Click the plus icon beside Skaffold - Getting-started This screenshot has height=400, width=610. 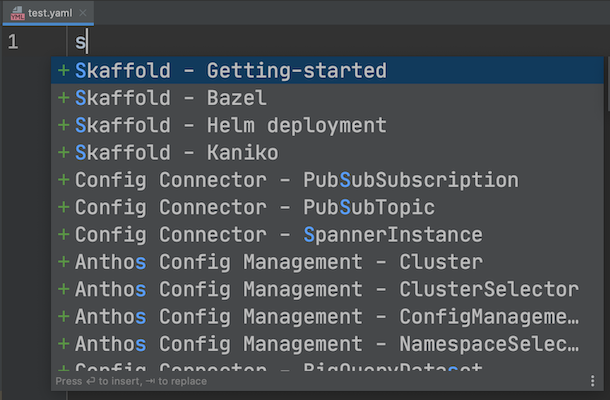pos(64,71)
